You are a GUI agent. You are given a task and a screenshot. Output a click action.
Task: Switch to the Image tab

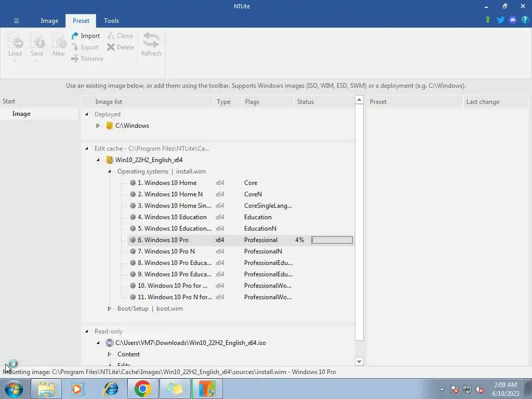click(x=49, y=21)
